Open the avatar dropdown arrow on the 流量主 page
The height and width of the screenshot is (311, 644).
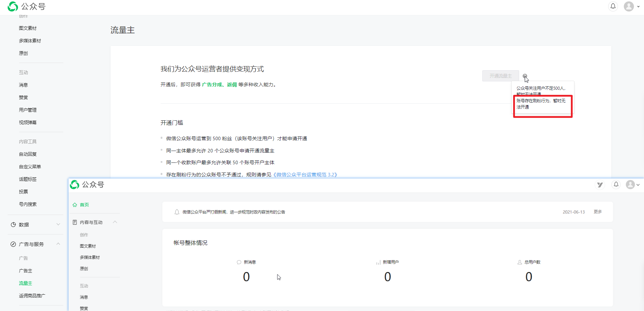coord(638,7)
